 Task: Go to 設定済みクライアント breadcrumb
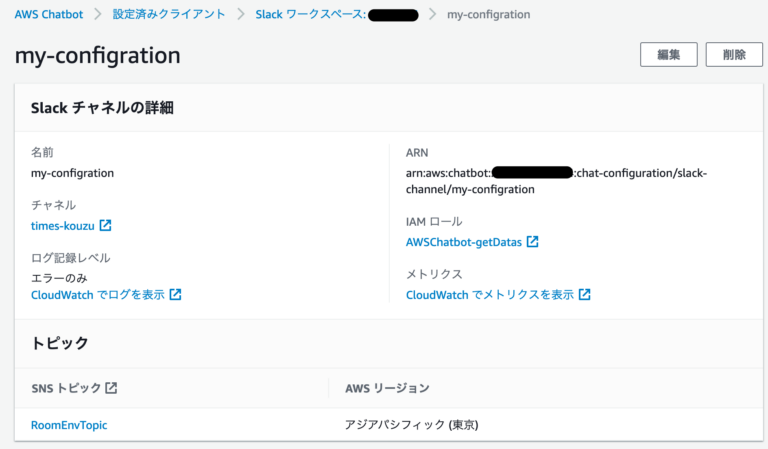click(x=169, y=14)
